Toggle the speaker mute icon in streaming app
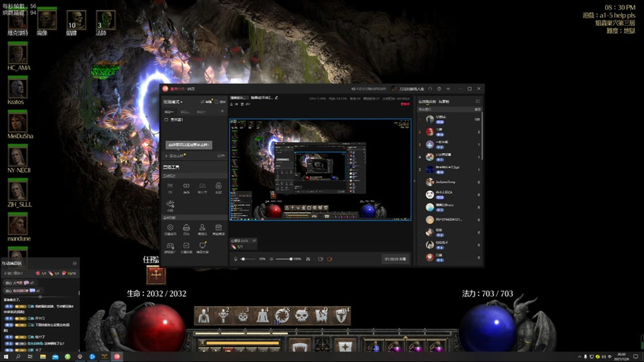 point(271,259)
